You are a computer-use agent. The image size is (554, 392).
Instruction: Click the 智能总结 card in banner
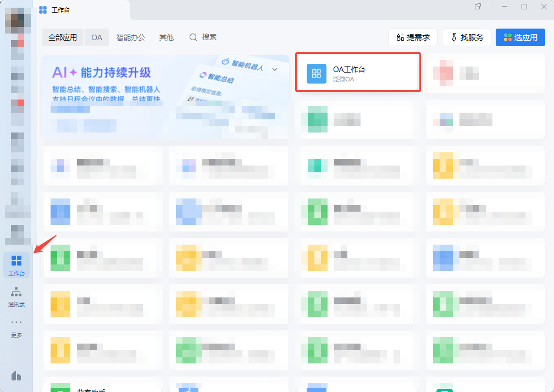tap(220, 80)
